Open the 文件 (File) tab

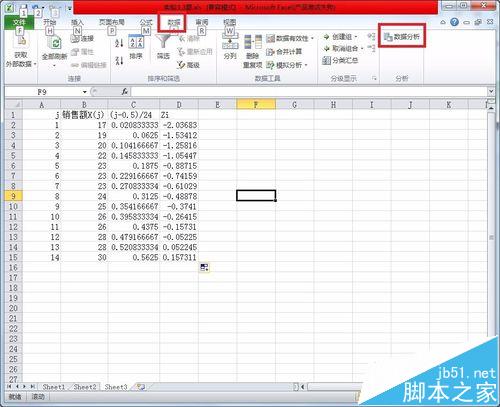(x=19, y=22)
